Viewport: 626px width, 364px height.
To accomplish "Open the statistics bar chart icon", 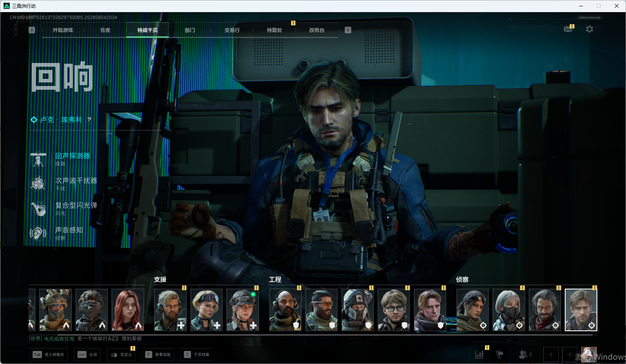I will [x=479, y=355].
